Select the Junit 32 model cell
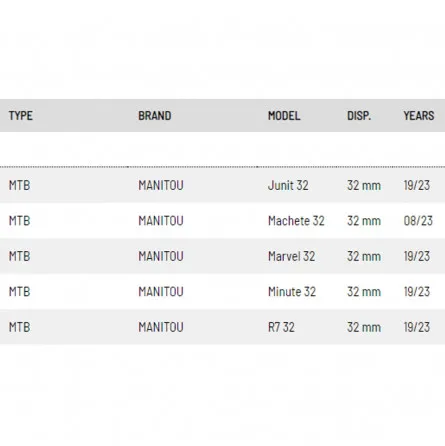 coord(288,185)
